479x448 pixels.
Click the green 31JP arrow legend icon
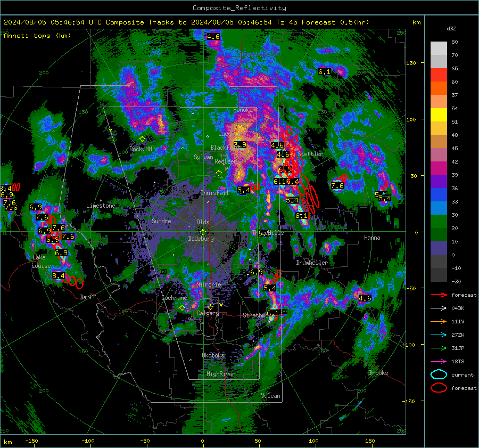pos(439,348)
